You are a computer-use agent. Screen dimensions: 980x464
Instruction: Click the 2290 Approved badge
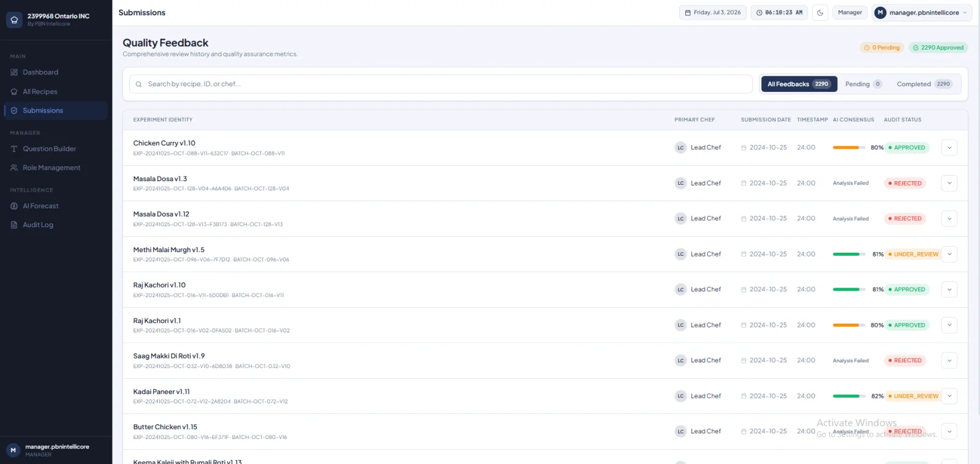(938, 48)
